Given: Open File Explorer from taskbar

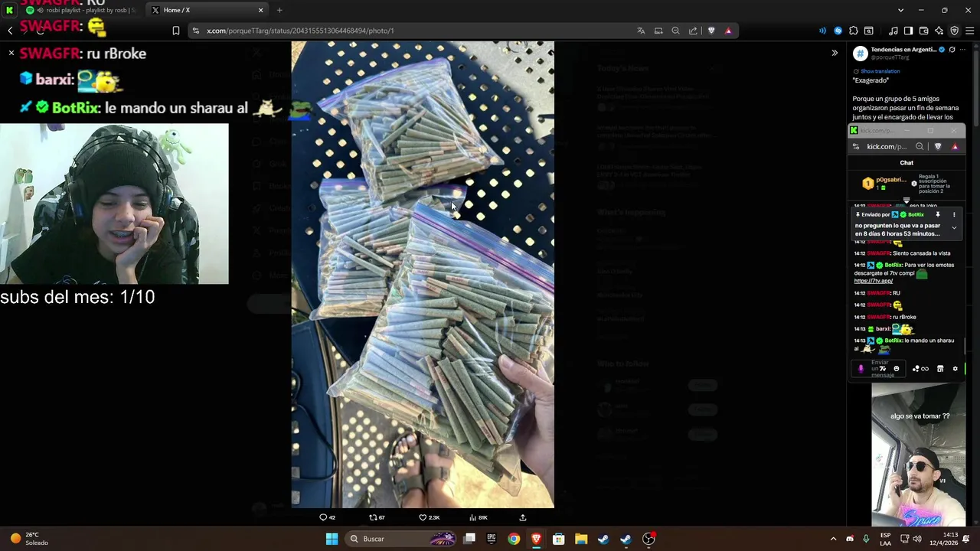Looking at the screenshot, I should coord(581,539).
